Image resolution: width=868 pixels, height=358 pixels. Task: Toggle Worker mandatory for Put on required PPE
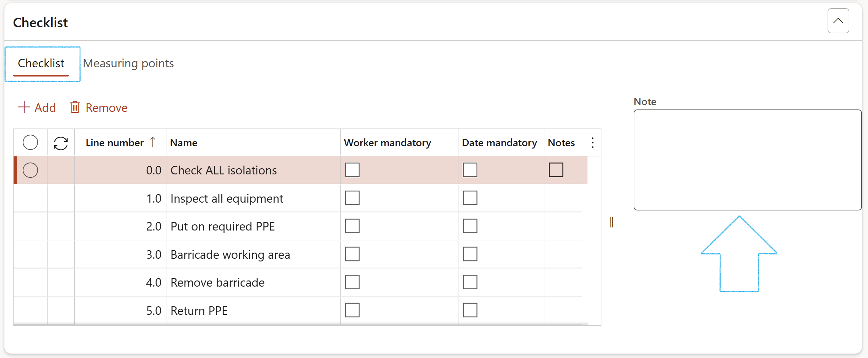[352, 226]
